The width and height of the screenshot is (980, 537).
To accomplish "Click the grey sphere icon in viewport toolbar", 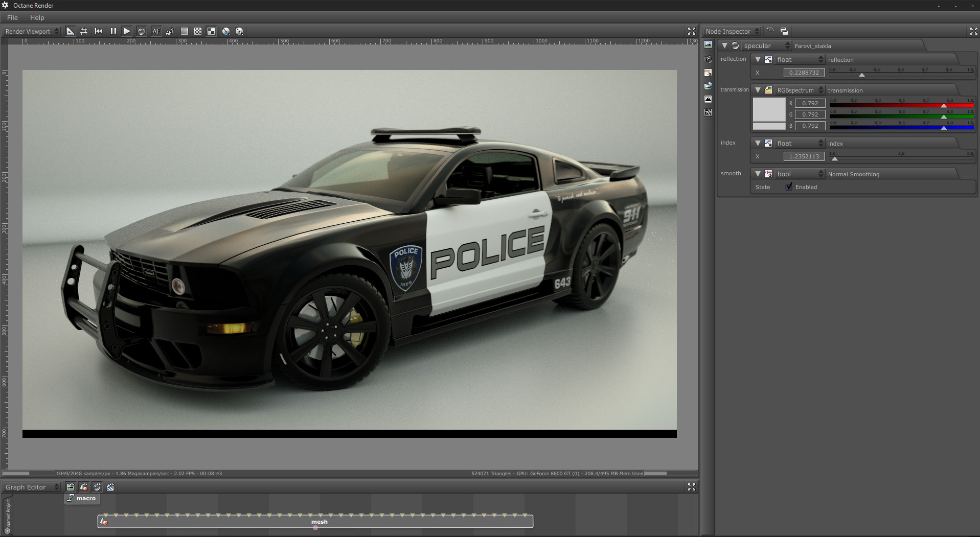I will [x=239, y=31].
